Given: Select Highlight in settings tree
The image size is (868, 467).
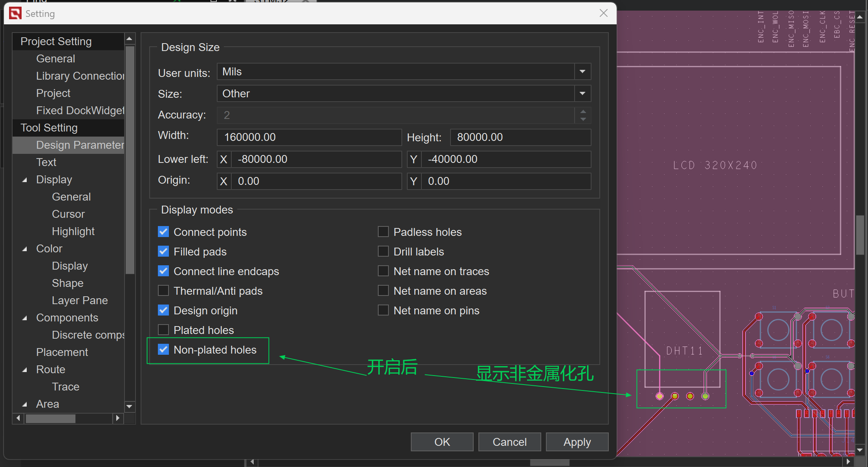Looking at the screenshot, I should pos(73,232).
